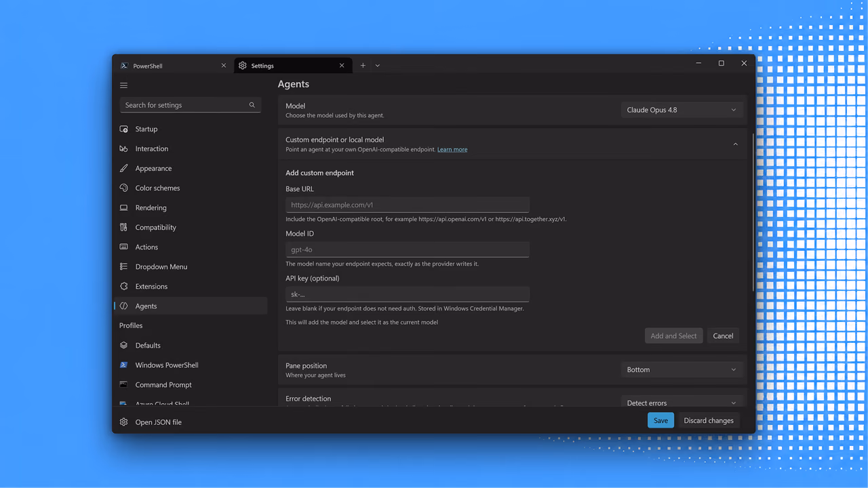Click the magnifier icon in settings search
This screenshot has height=488, width=868.
[x=252, y=105]
